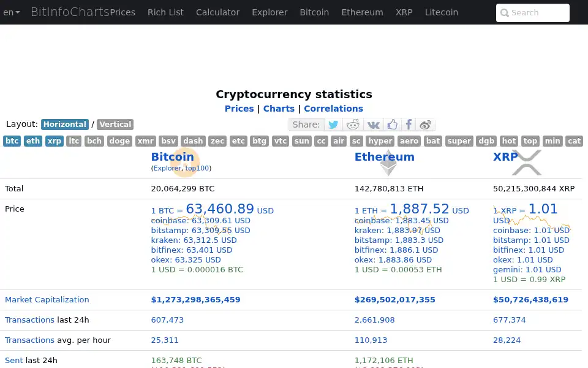This screenshot has width=588, height=368.
Task: Click Ethereum market cap $269,502,017,355
Action: pos(395,300)
